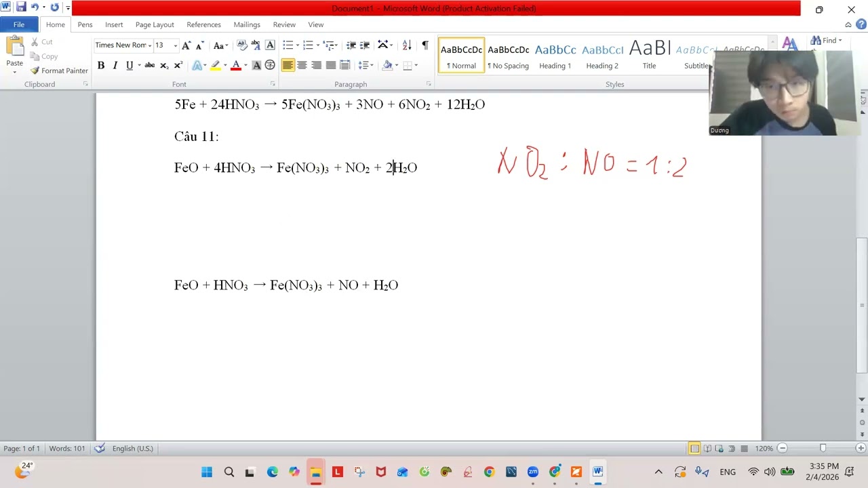Click the red Font Color button
The image size is (868, 488).
(x=236, y=65)
